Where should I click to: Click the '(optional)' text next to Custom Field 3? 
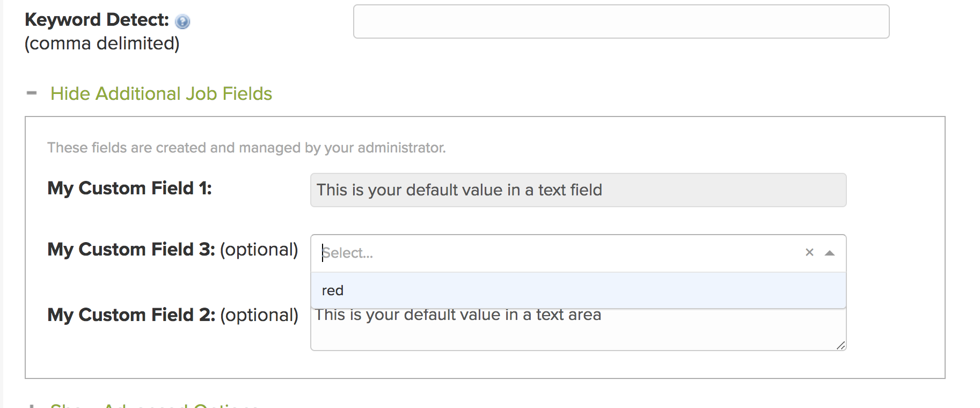[259, 250]
